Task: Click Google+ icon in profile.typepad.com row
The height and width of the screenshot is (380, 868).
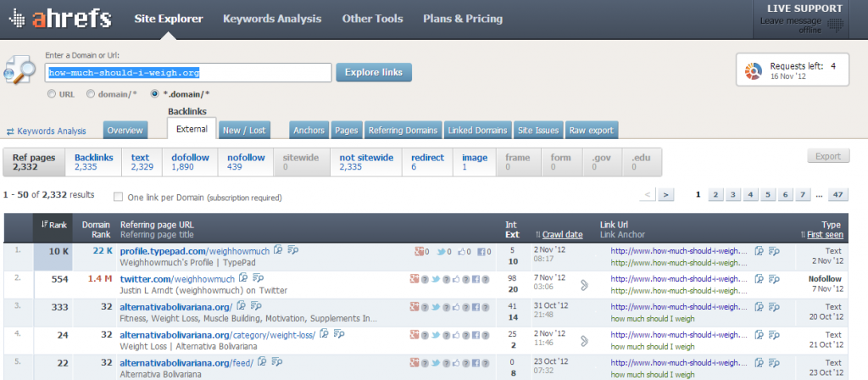Action: 419,251
